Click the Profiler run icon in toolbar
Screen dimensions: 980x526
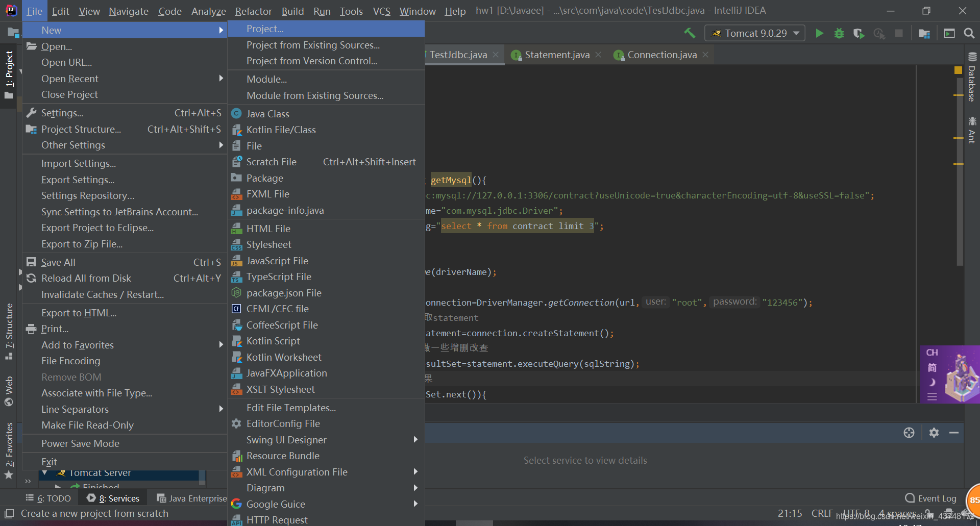pyautogui.click(x=879, y=33)
